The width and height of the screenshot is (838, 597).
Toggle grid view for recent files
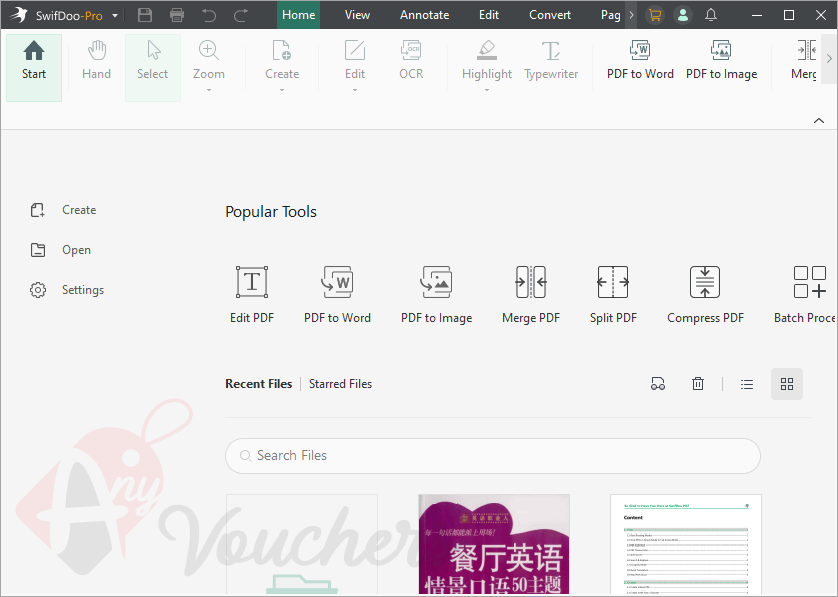tap(787, 383)
